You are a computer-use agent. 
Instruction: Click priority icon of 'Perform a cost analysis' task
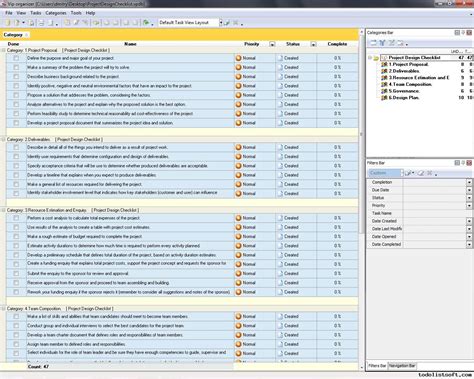pyautogui.click(x=238, y=218)
